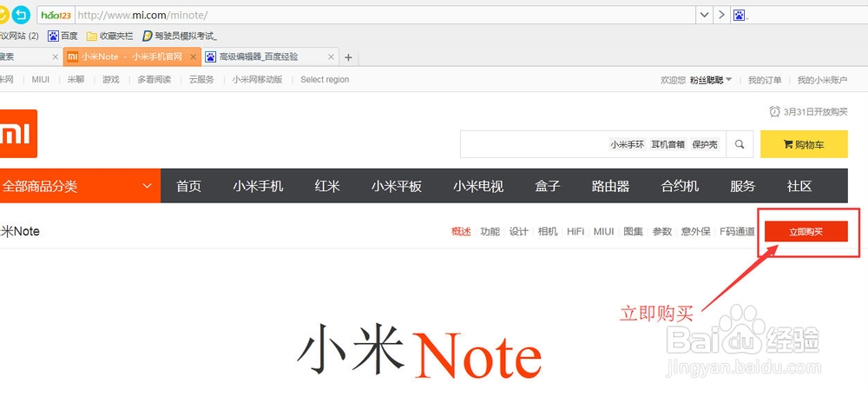868x397 pixels.
Task: Click the 小米Note hero title image
Action: [x=419, y=352]
